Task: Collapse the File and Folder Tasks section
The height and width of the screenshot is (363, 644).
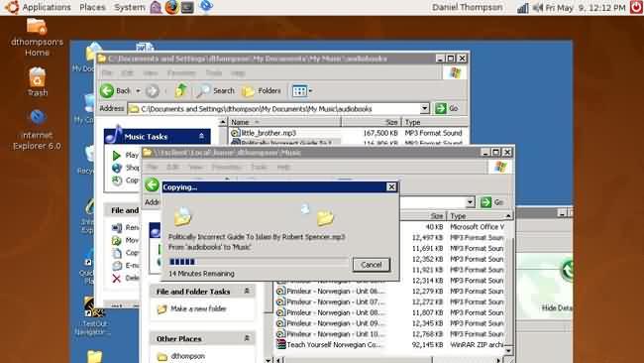Action: (247, 291)
